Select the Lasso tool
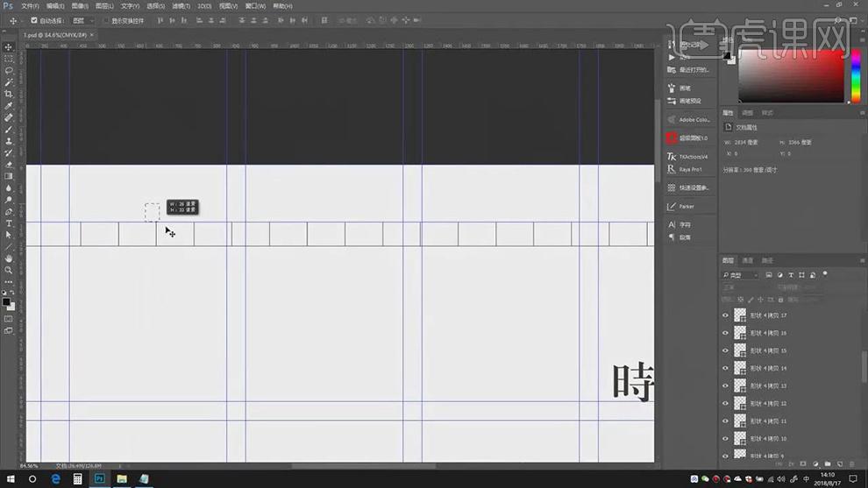 point(8,71)
